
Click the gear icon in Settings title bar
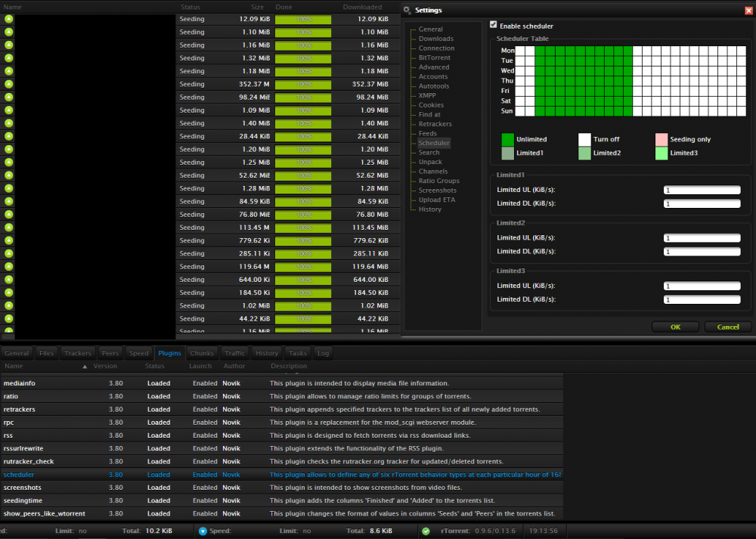point(407,10)
